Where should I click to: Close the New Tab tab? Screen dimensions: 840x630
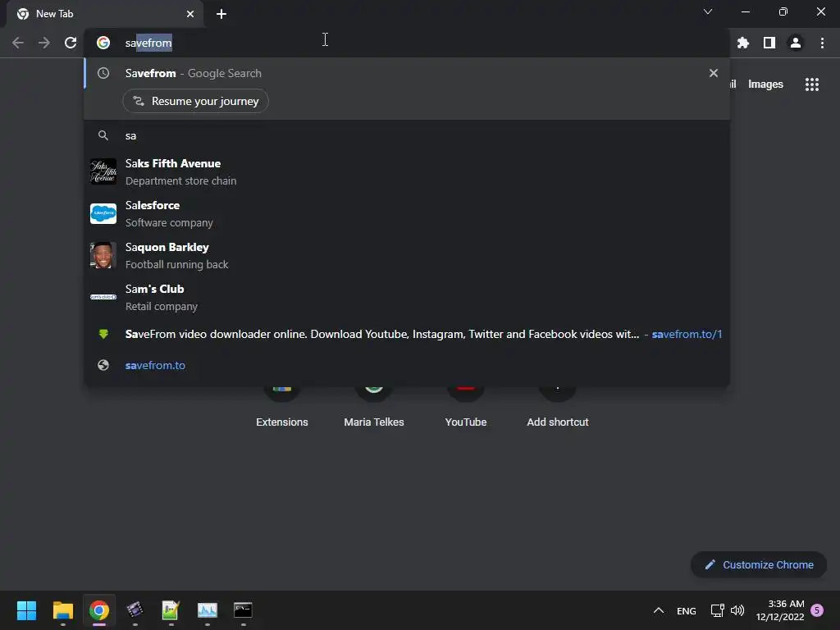(x=190, y=14)
